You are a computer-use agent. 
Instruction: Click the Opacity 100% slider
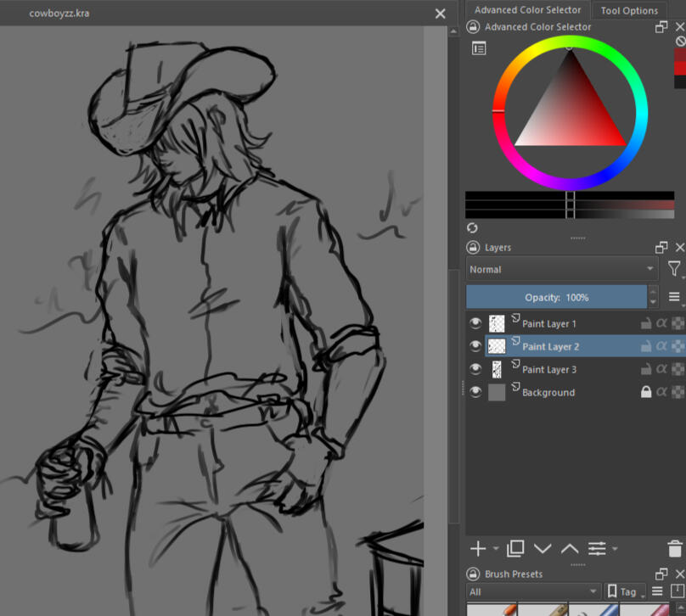click(x=556, y=297)
